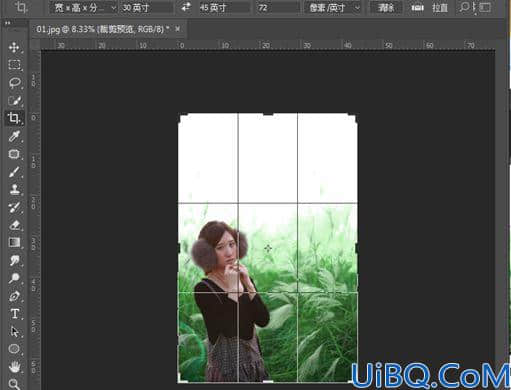
Task: Swap crop width and height values
Action: [x=186, y=7]
